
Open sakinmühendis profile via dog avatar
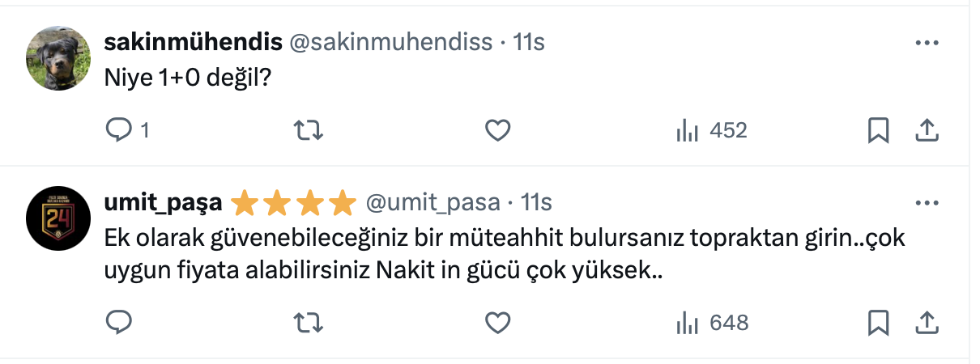[58, 57]
